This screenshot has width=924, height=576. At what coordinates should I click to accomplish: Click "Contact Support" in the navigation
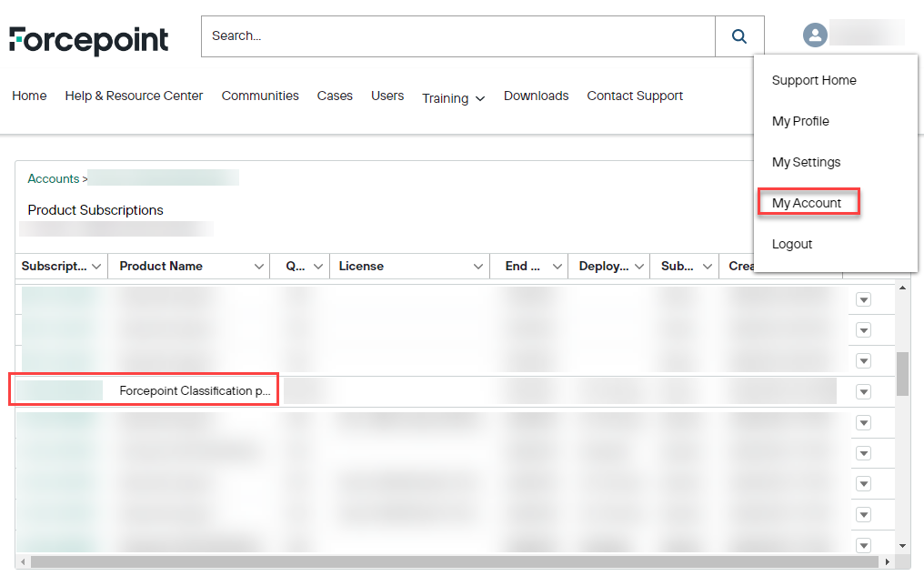coord(635,96)
